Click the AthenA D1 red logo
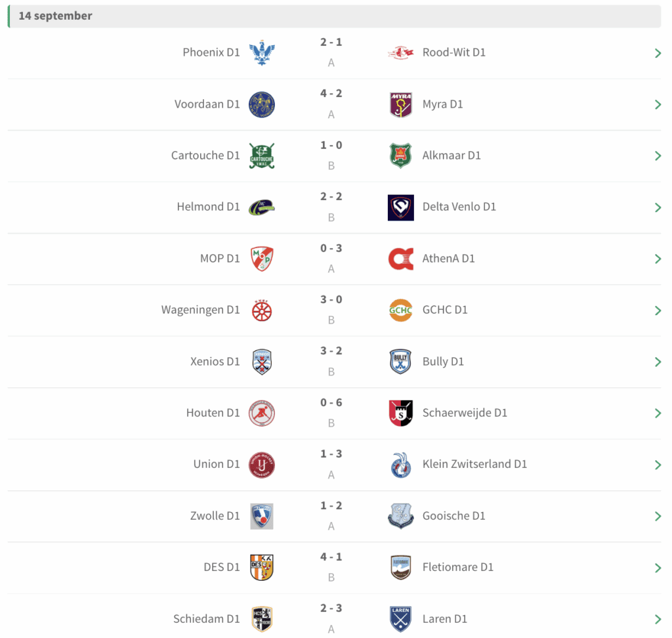 pyautogui.click(x=400, y=259)
